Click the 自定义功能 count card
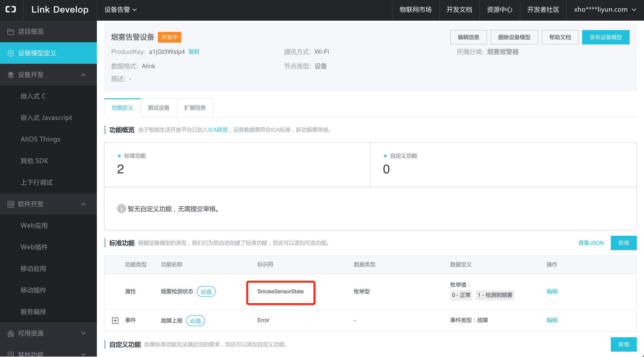The image size is (644, 357). [503, 165]
